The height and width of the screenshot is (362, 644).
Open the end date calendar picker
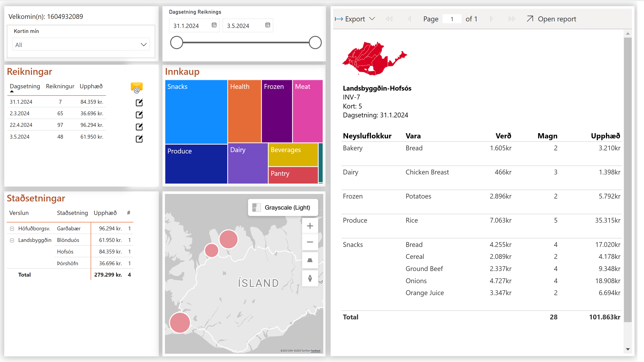click(268, 25)
